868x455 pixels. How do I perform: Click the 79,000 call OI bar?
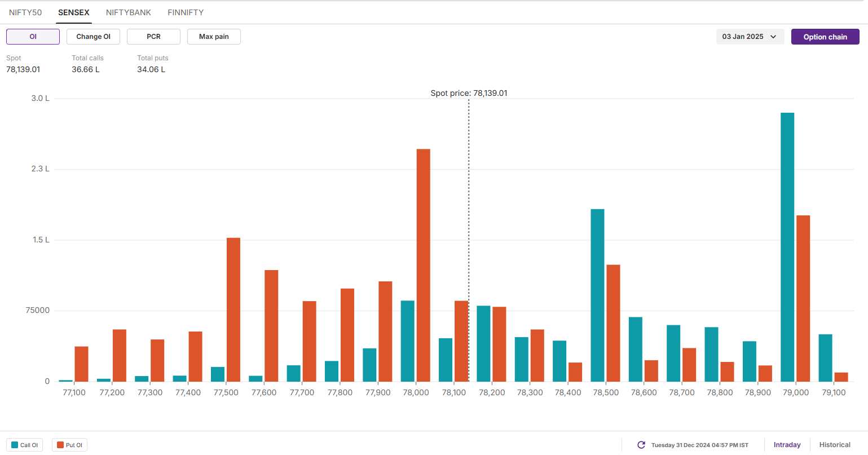pos(787,248)
